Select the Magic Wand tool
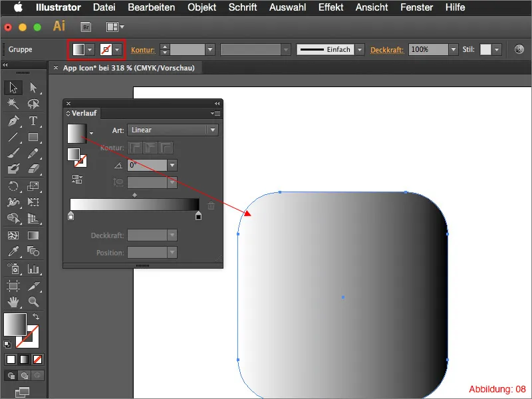 [13, 104]
